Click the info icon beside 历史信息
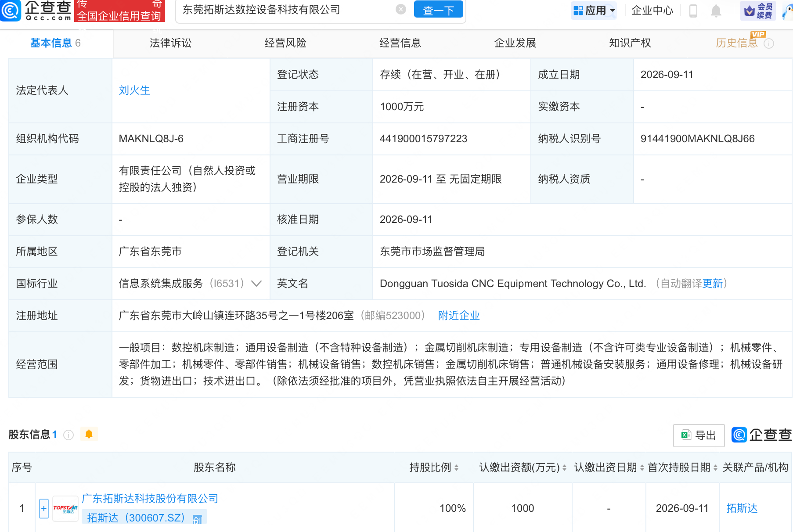Screen dimensions: 793x532 click(769, 43)
